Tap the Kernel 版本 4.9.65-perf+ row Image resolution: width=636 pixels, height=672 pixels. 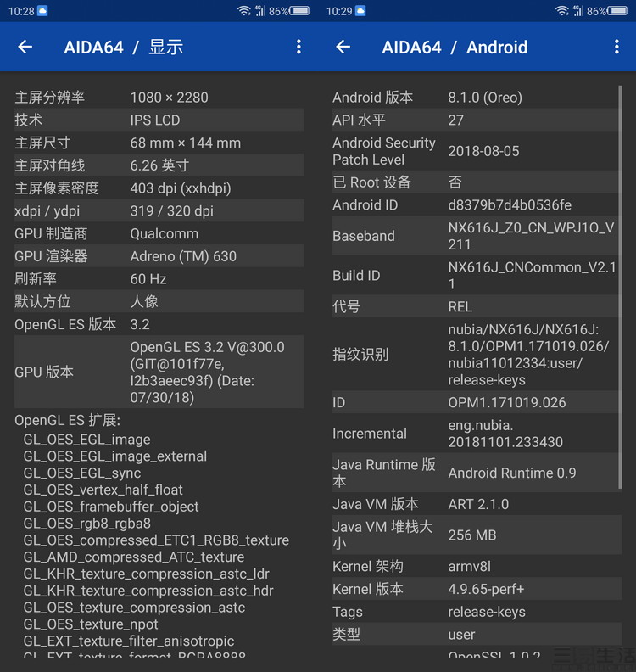pos(475,589)
